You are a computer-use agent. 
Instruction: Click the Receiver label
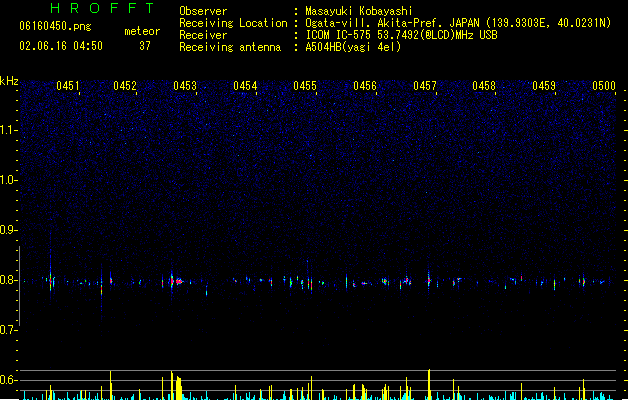203,35
